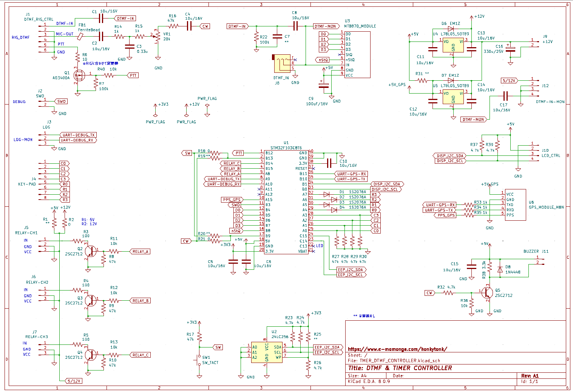Select the J8 DTMF_IN audio jack symbol
This screenshot has height=392, width=573.
tap(283, 63)
